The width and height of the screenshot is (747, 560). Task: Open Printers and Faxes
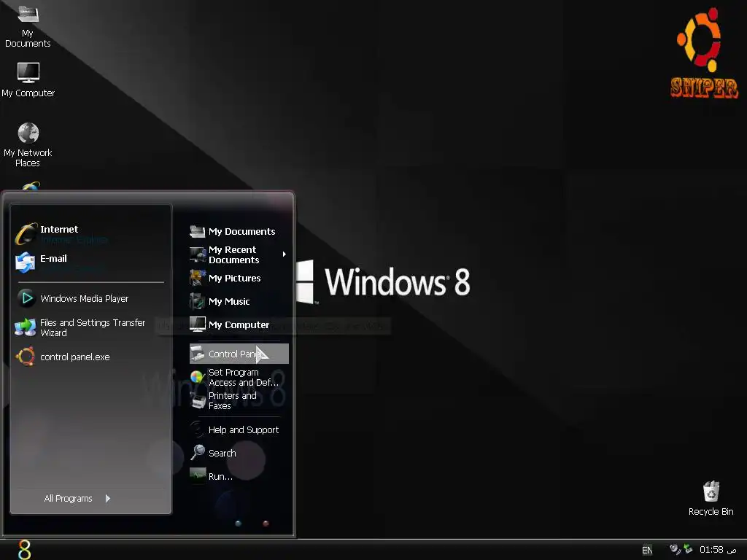224,400
